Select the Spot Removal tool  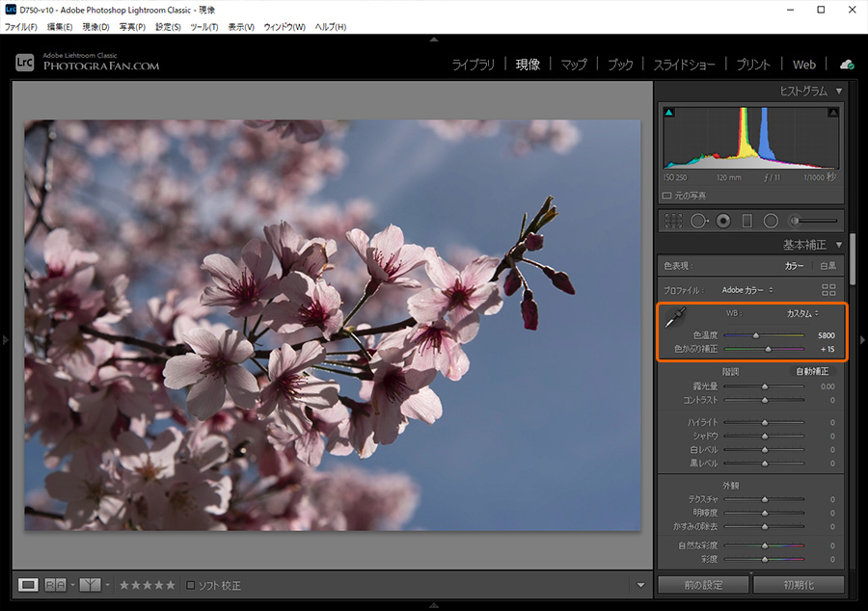pos(699,221)
